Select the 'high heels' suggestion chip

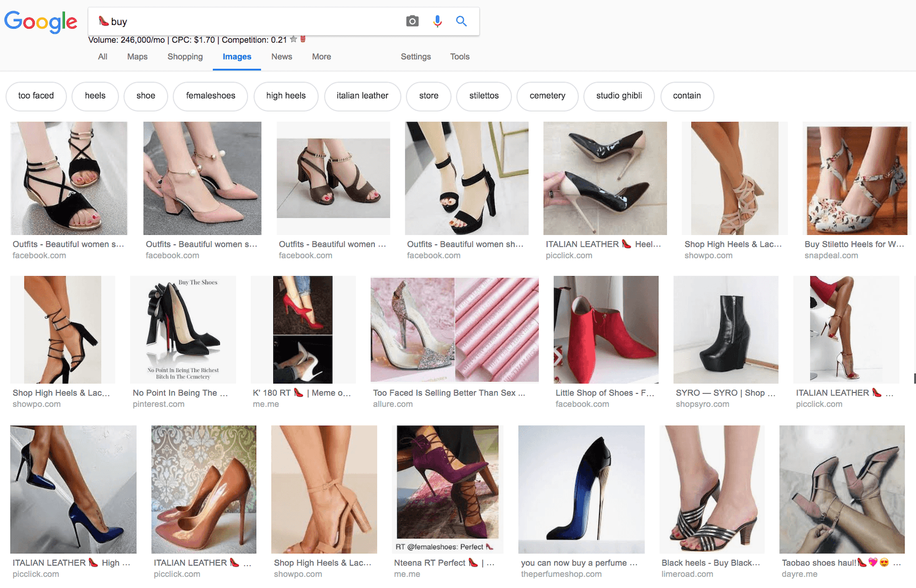(x=286, y=96)
